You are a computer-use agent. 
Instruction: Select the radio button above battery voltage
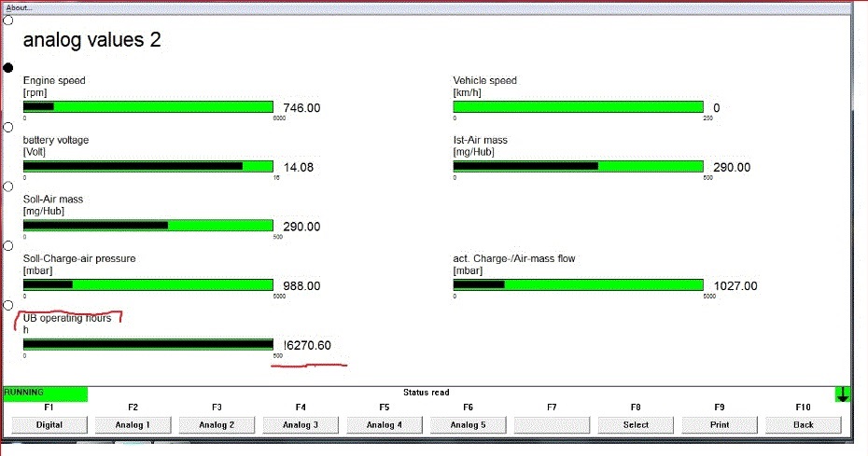click(x=8, y=127)
